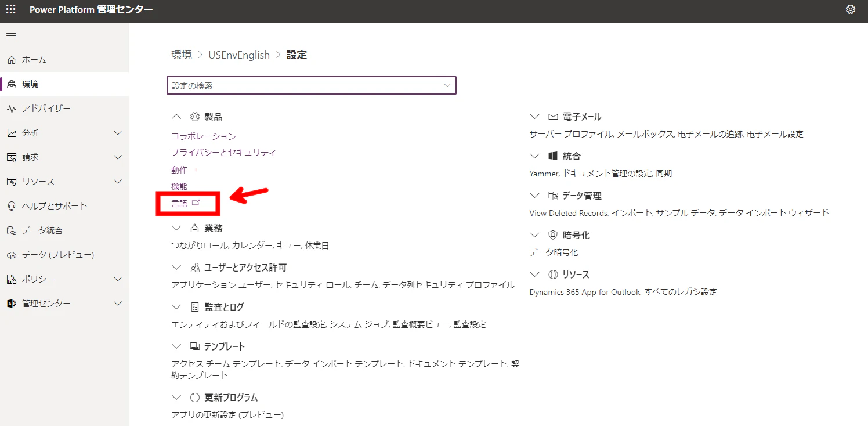Click the データ管理 section heading text

(x=582, y=196)
